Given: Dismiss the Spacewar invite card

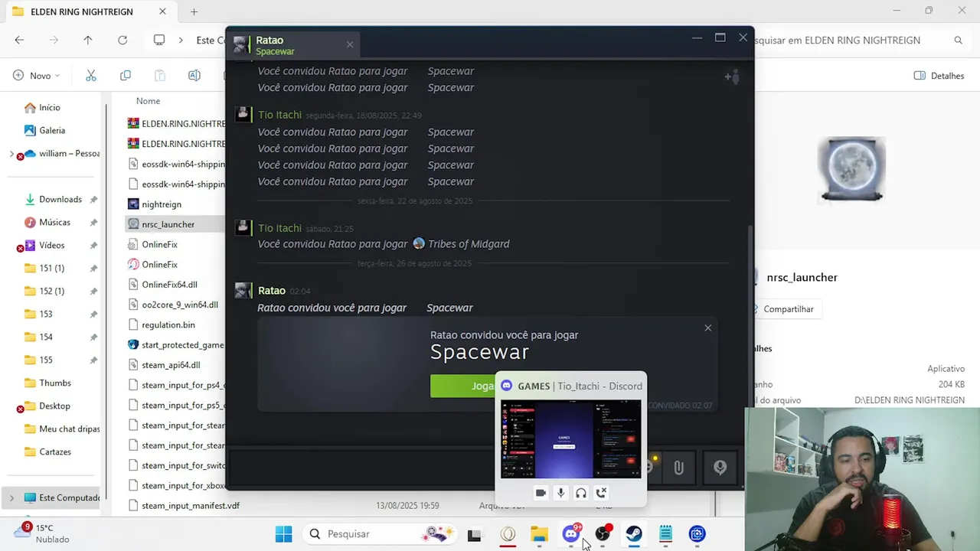Looking at the screenshot, I should (707, 328).
